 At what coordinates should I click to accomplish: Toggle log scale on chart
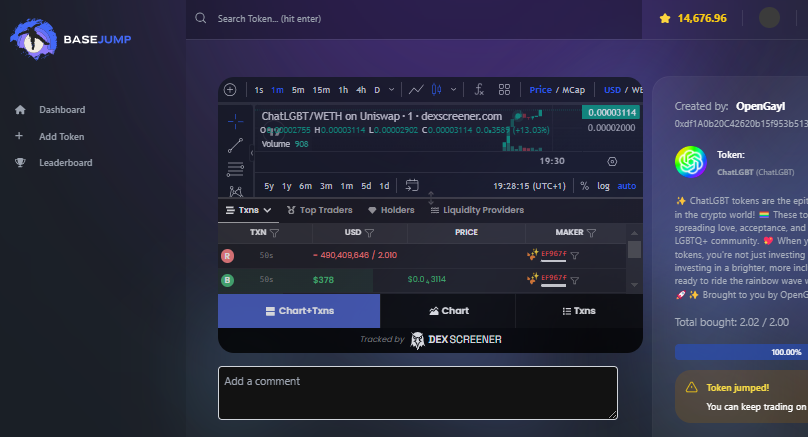click(x=603, y=186)
